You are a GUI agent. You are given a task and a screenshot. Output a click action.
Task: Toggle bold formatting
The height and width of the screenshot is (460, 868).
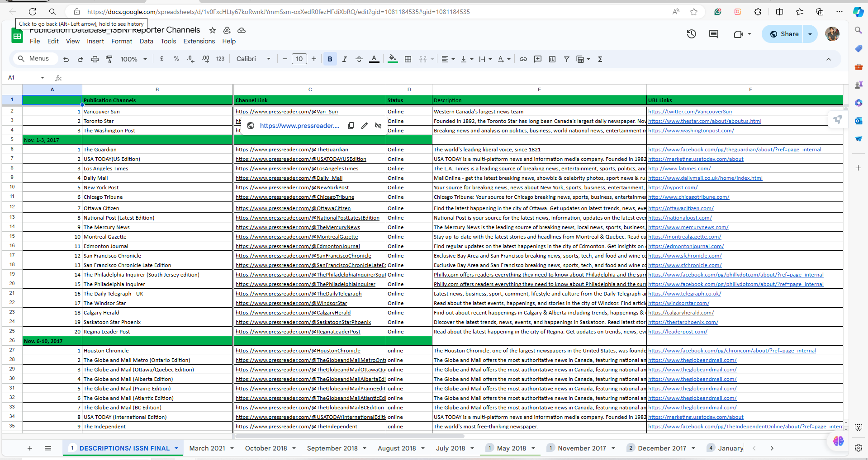point(330,59)
